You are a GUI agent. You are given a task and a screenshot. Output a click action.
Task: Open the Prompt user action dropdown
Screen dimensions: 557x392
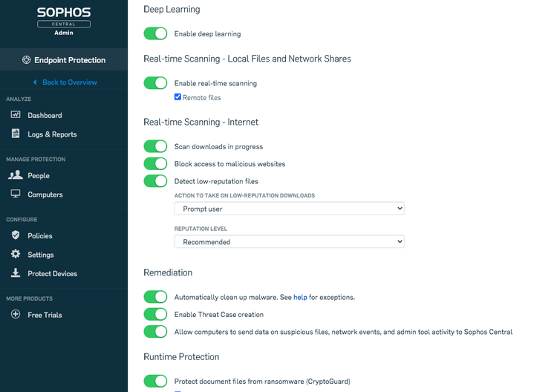[x=289, y=209]
